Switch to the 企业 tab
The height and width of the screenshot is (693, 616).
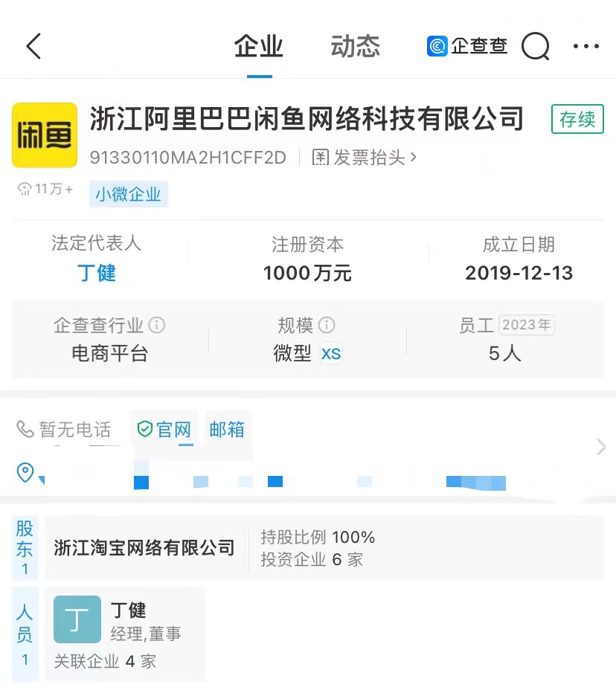259,46
